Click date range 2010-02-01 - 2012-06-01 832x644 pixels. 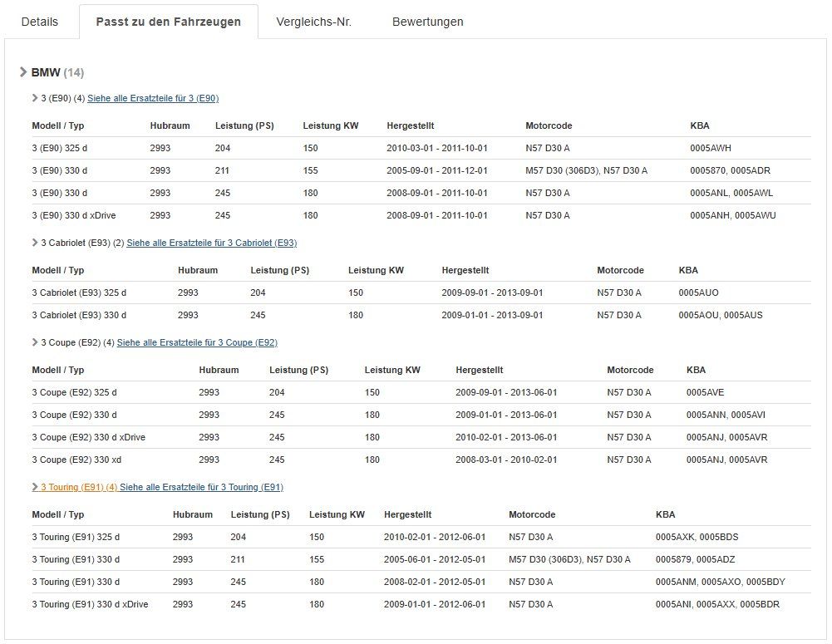[x=435, y=537]
